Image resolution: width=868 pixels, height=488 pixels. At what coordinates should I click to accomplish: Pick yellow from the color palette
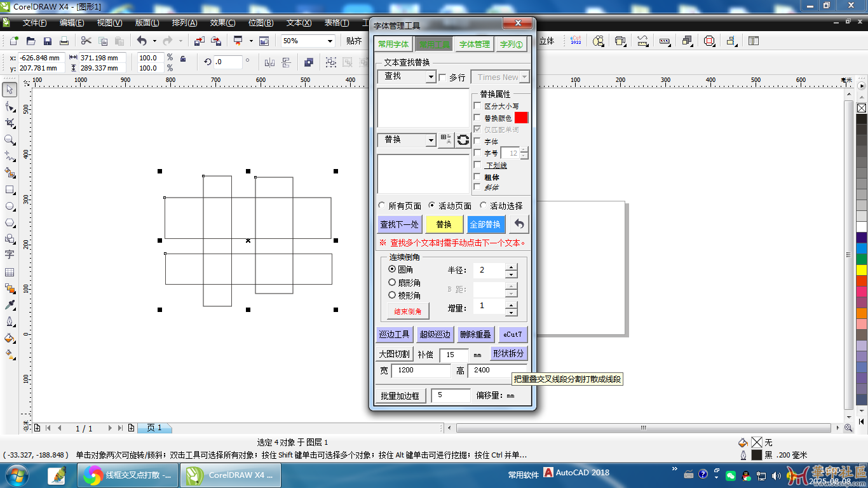pos(862,270)
